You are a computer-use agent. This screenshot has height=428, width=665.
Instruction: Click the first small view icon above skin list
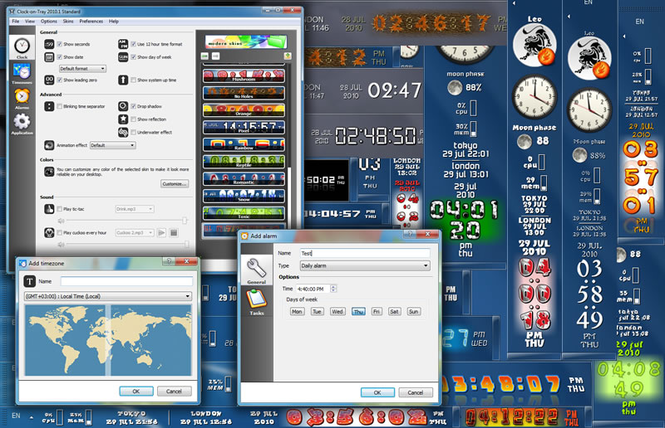pyautogui.click(x=204, y=56)
